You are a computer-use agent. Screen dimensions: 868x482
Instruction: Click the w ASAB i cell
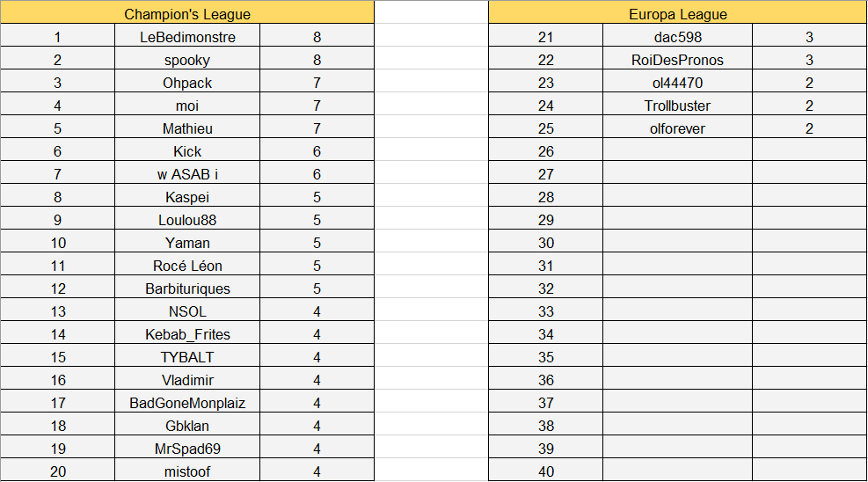click(187, 174)
